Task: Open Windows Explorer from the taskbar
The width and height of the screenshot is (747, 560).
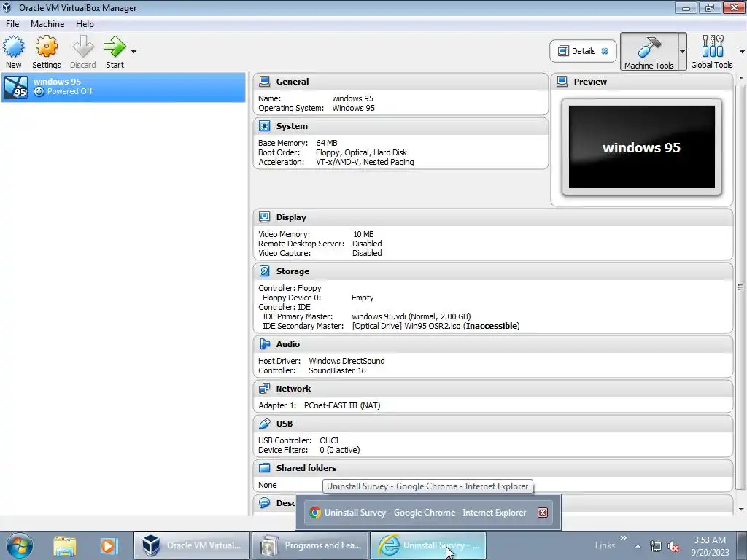Action: [64, 546]
